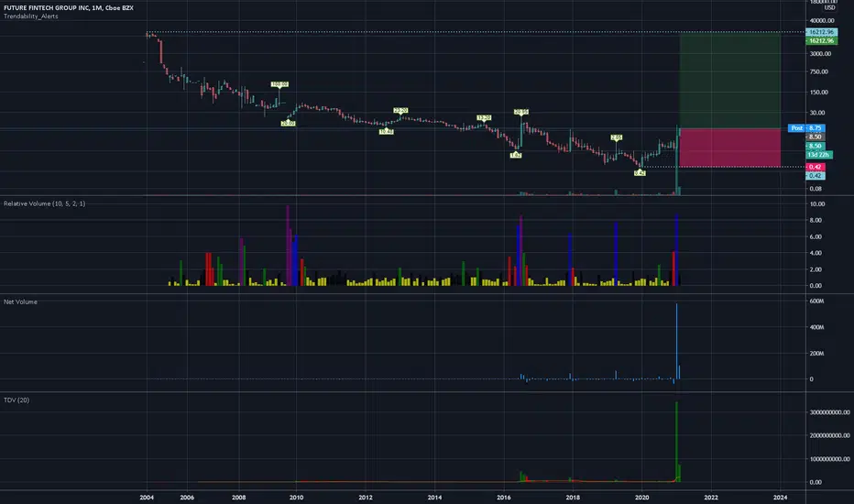Click the 2016 label on time axis

point(504,497)
